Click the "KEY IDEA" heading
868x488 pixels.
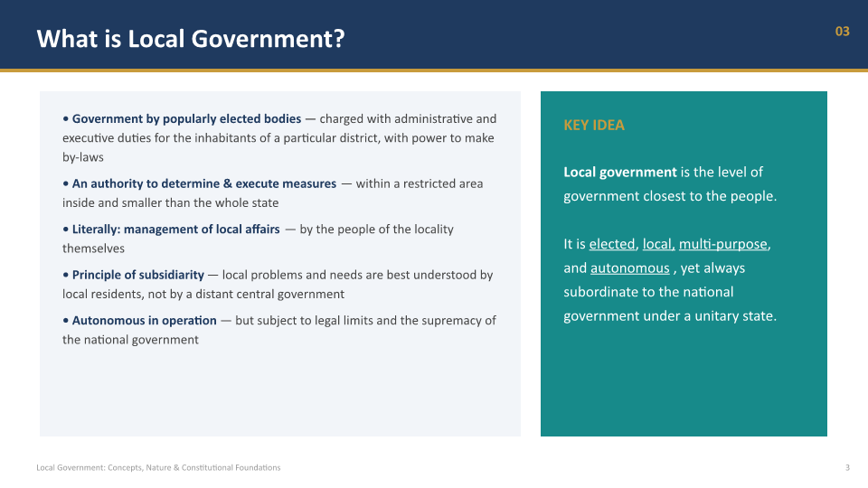coord(594,125)
